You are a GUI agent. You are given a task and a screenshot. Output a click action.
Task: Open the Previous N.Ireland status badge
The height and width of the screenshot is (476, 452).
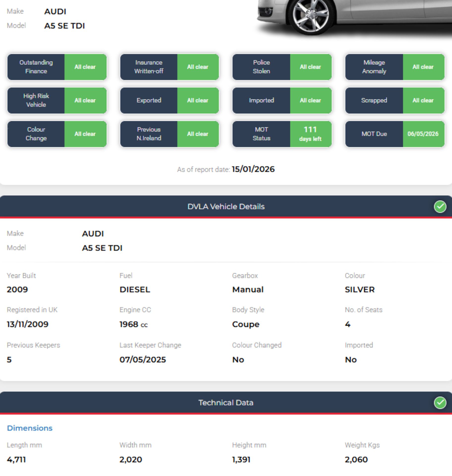pyautogui.click(x=169, y=134)
